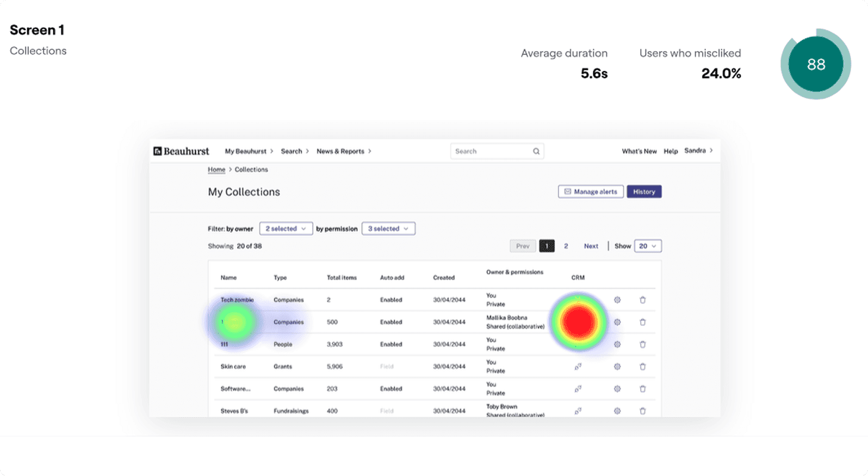The image size is (868, 476).
Task: Open the by permission '3 selected' dropdown
Action: (x=388, y=229)
